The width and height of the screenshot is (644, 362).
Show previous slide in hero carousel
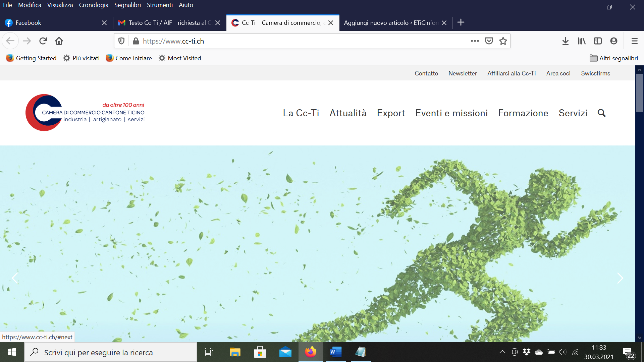click(15, 278)
